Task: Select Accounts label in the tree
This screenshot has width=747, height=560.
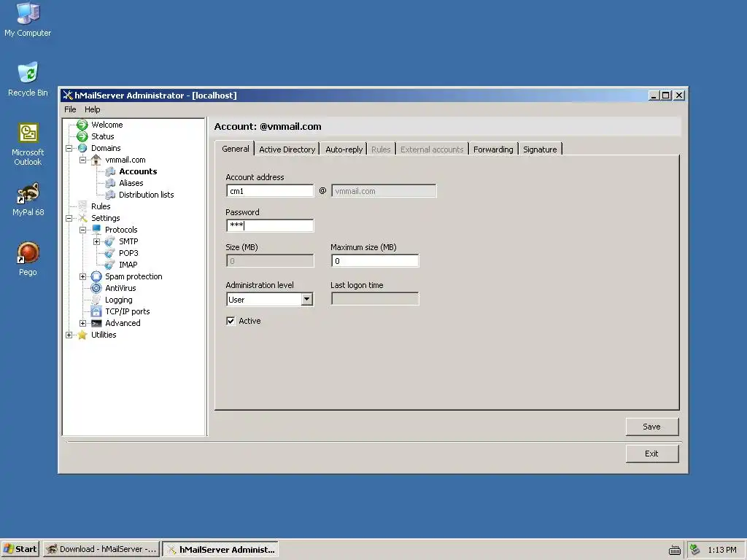Action: (x=138, y=171)
